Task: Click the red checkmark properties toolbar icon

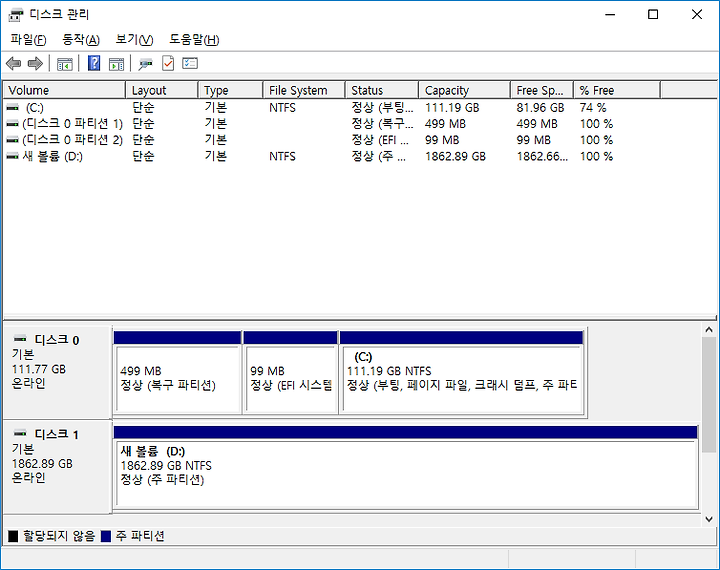Action: click(168, 63)
